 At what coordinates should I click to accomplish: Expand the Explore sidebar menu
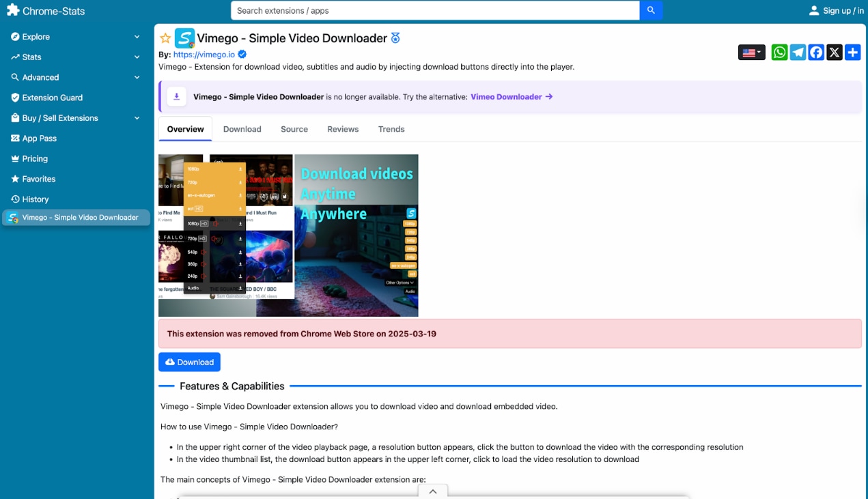[35, 36]
